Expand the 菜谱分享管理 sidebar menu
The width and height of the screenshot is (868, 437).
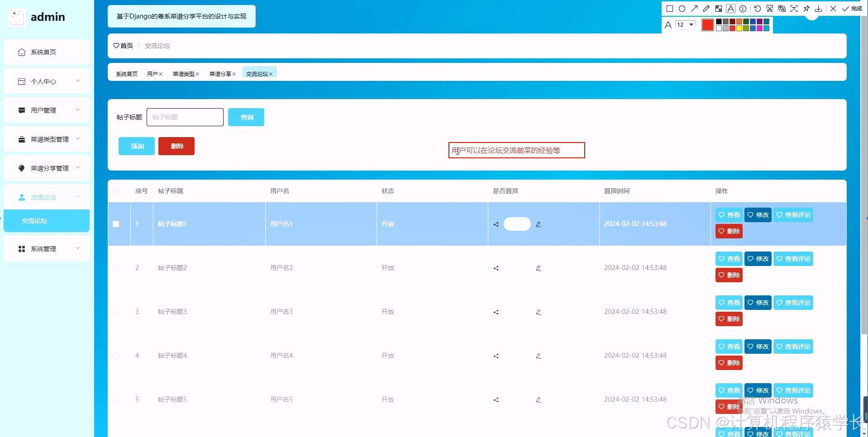coord(47,168)
